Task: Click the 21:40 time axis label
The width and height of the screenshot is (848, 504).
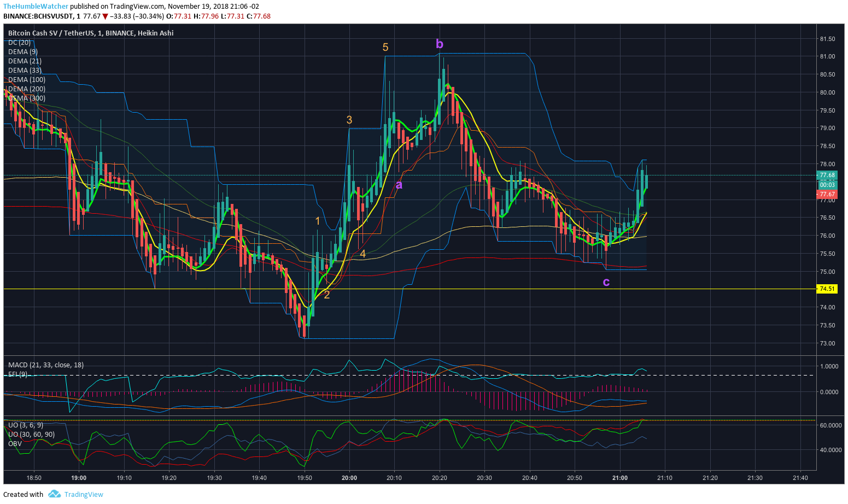Action: pyautogui.click(x=800, y=478)
